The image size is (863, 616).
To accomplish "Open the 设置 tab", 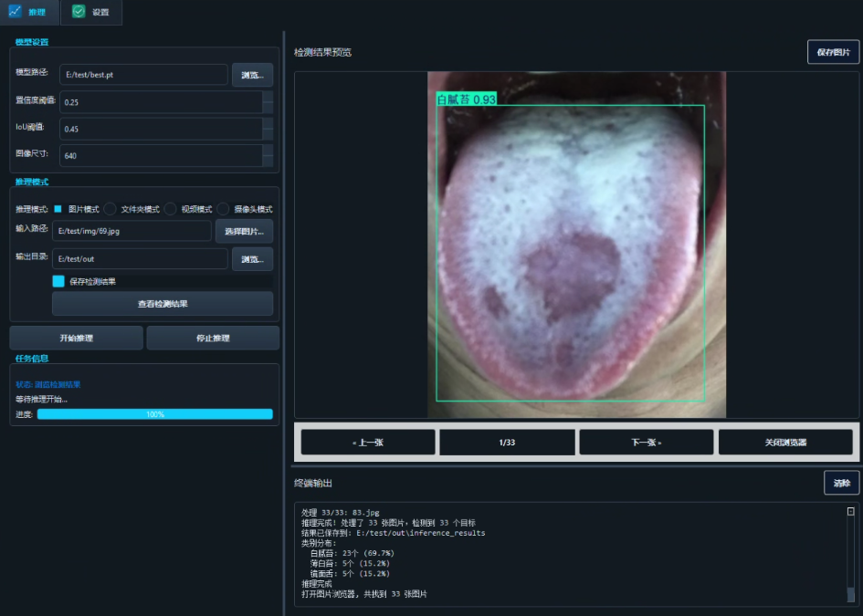I will click(91, 12).
